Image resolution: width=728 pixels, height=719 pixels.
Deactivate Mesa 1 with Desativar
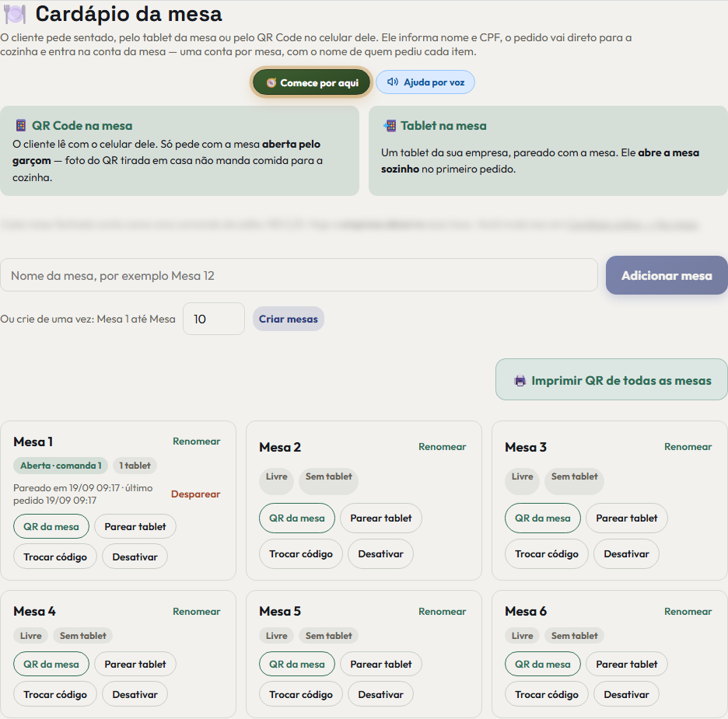click(135, 557)
